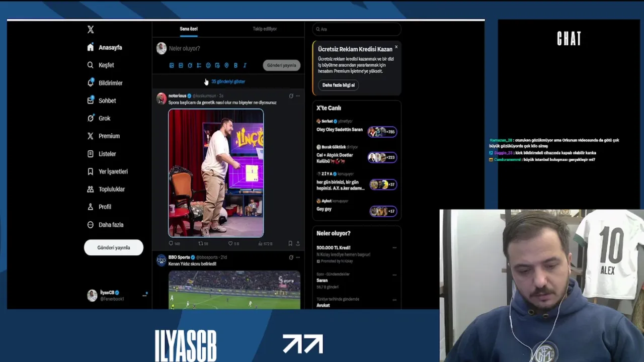The height and width of the screenshot is (362, 644).
Task: Open Listeler in sidebar
Action: tap(102, 154)
